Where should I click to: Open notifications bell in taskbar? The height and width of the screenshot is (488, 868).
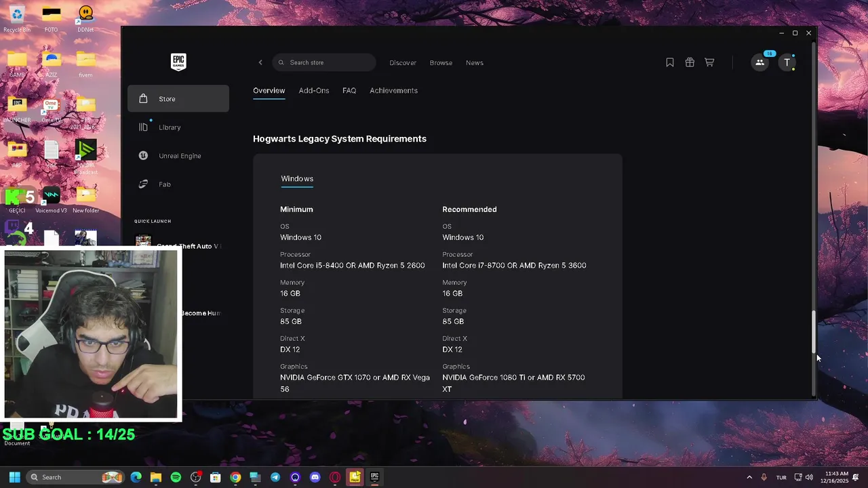point(856,477)
